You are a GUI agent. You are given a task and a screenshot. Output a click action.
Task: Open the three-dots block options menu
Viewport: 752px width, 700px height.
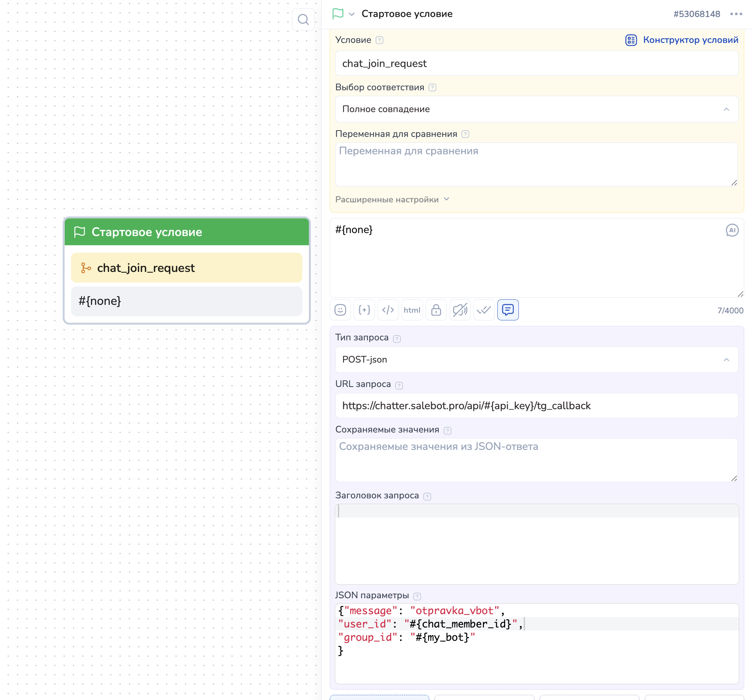pos(736,14)
